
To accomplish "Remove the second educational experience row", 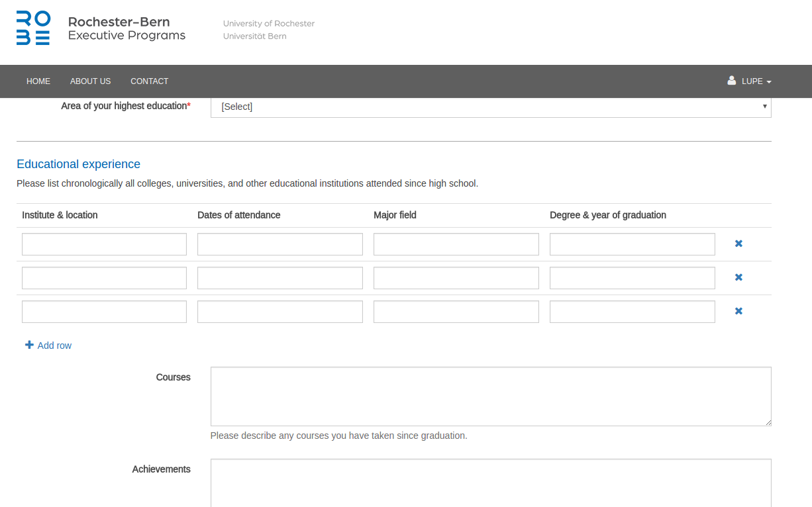I will (738, 277).
